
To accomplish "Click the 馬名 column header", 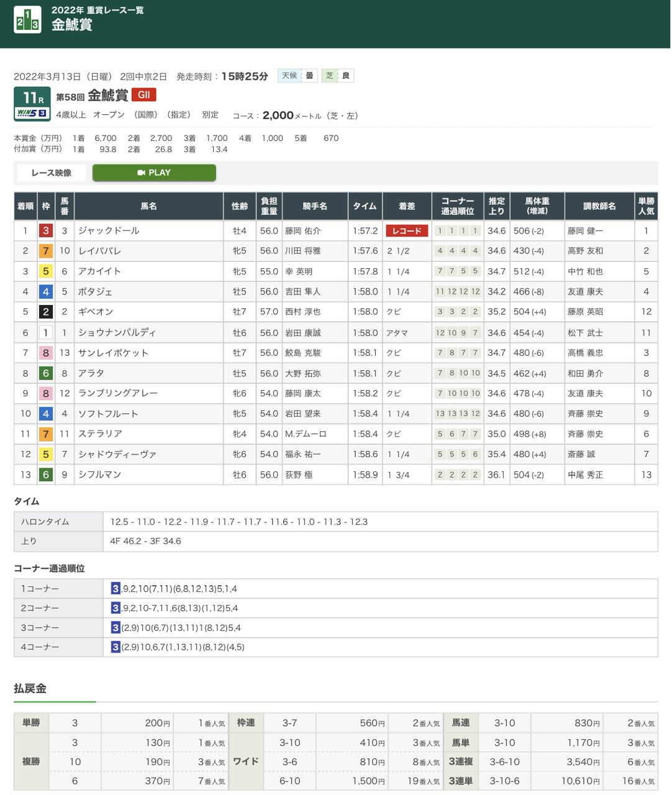I will 149,206.
